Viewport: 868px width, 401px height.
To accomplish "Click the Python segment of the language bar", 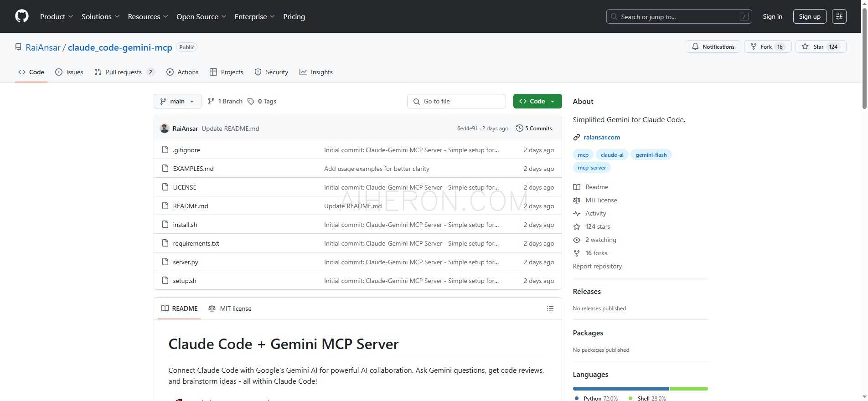I will (x=621, y=389).
